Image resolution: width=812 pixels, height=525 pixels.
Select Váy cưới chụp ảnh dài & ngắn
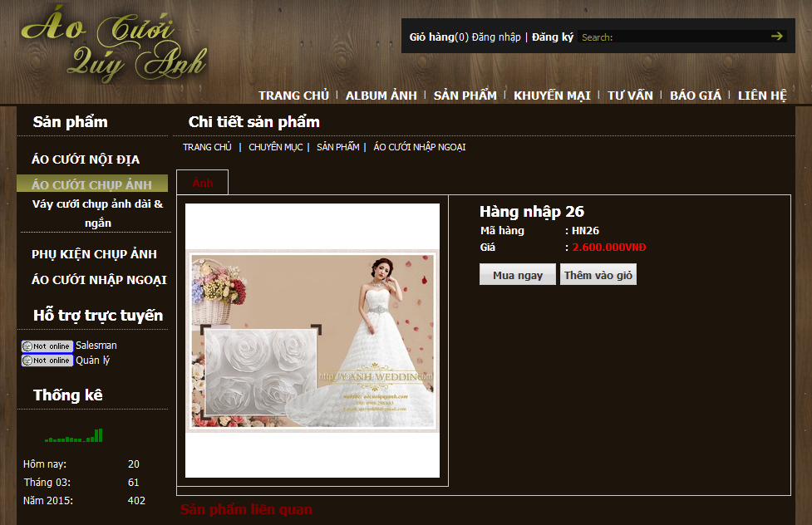[97, 213]
